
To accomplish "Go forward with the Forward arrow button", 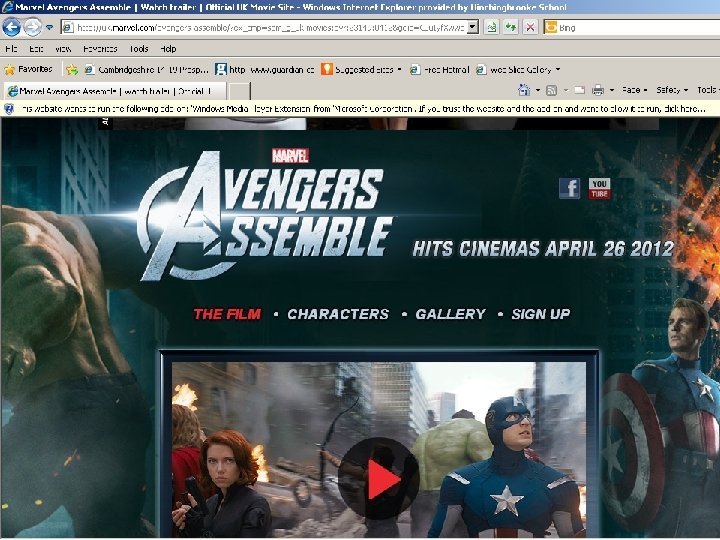I will point(32,28).
